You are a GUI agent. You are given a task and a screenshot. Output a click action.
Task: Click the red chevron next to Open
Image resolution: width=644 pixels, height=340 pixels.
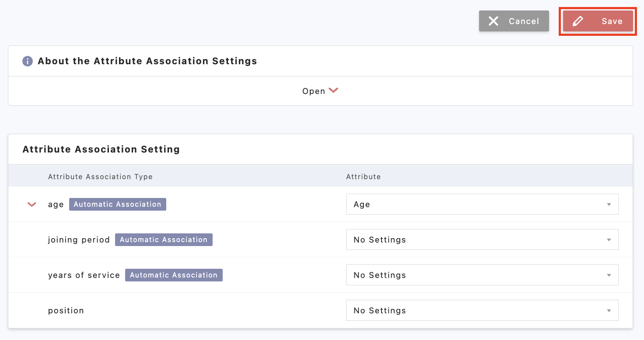pos(333,90)
